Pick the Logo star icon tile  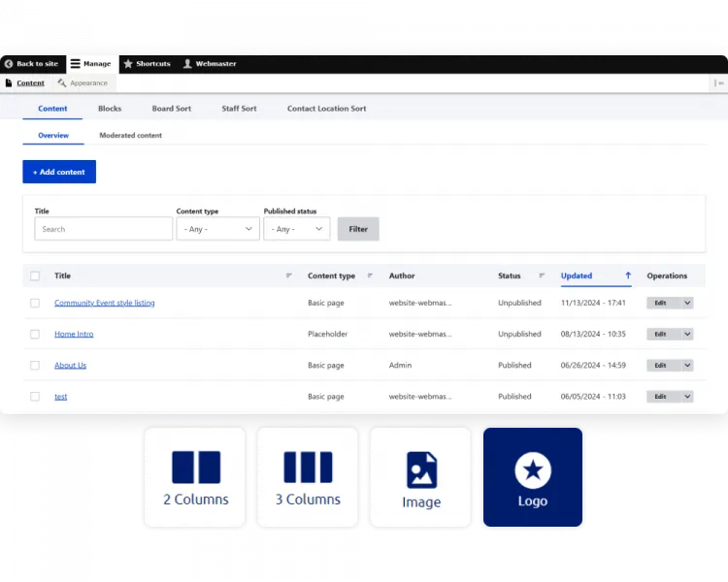click(x=532, y=471)
